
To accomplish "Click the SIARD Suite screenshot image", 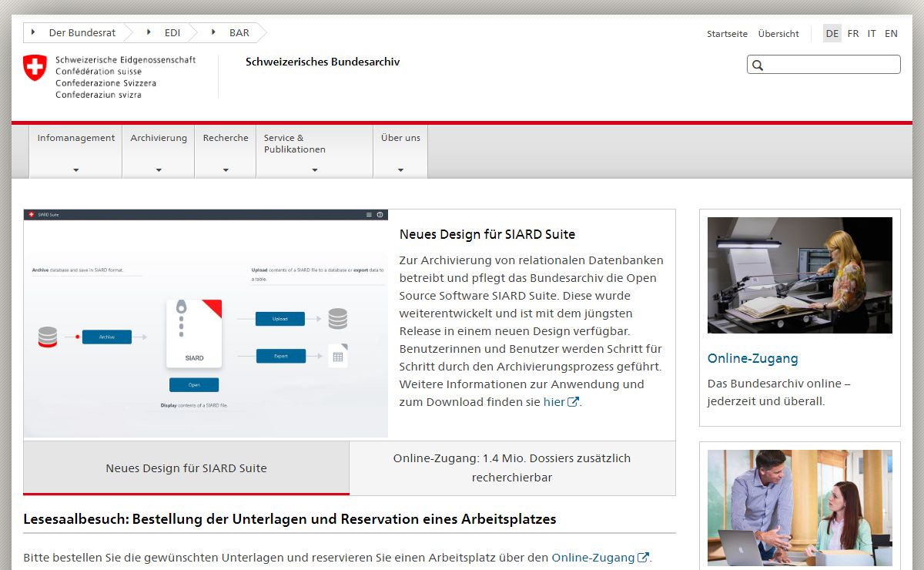I will (x=206, y=324).
